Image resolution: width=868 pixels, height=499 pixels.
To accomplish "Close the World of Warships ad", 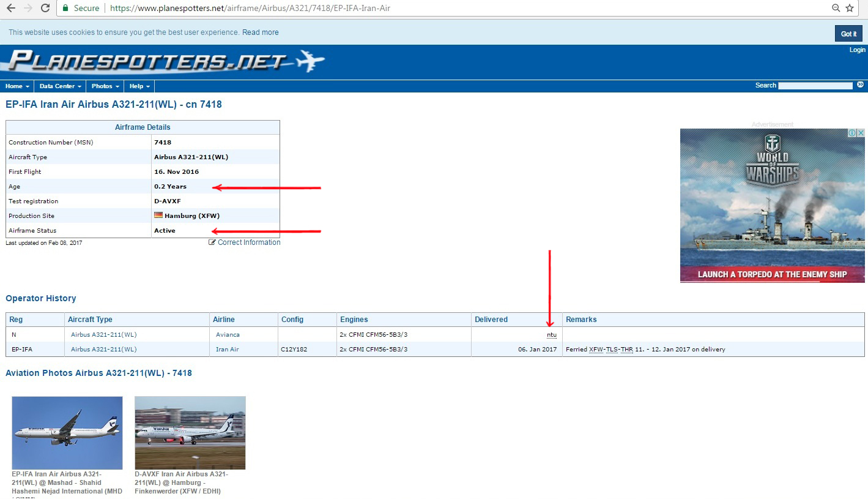I will click(x=860, y=133).
